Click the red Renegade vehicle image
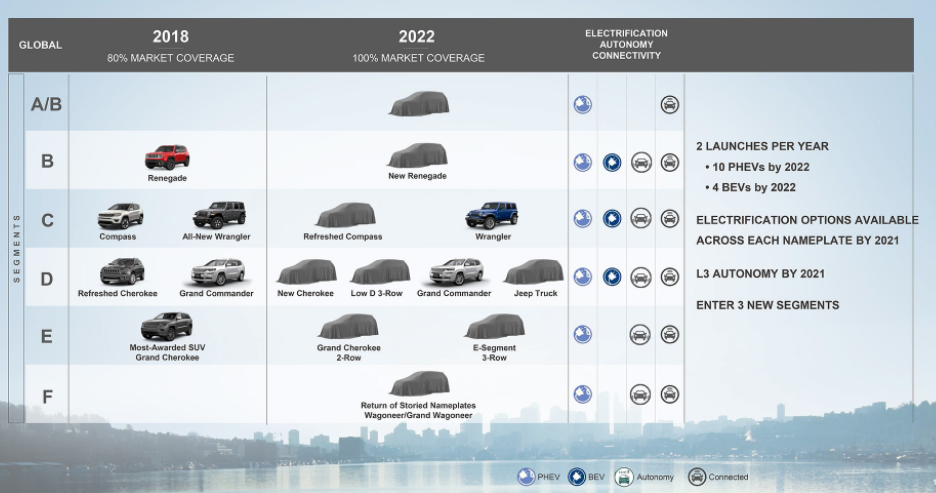 tap(167, 157)
